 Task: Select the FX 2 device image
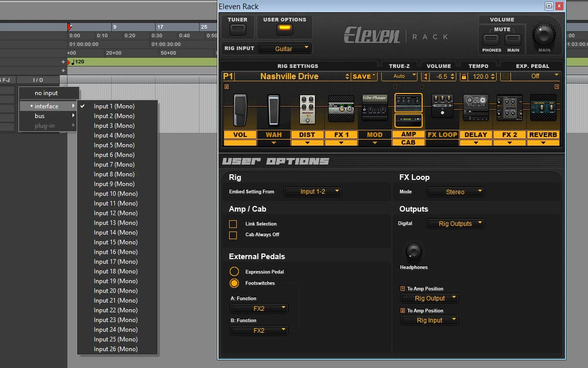tap(509, 107)
